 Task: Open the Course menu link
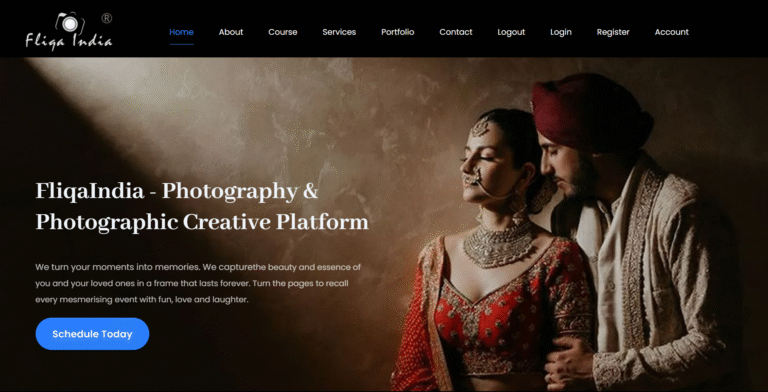tap(283, 32)
